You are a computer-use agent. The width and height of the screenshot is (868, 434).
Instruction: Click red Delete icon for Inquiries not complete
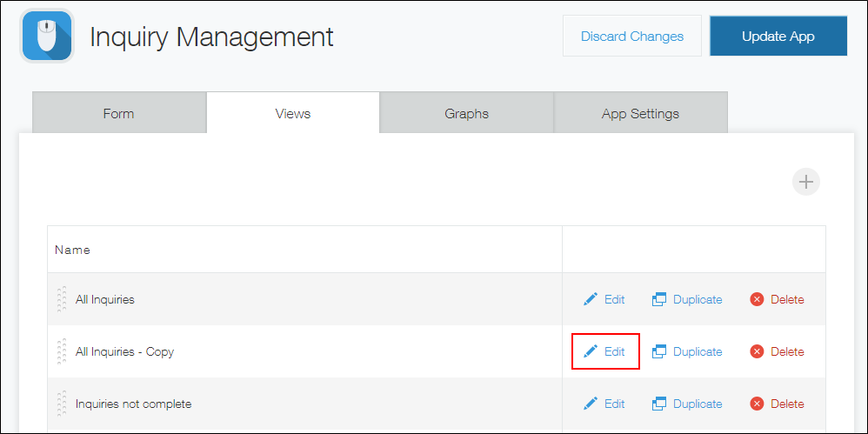point(757,404)
